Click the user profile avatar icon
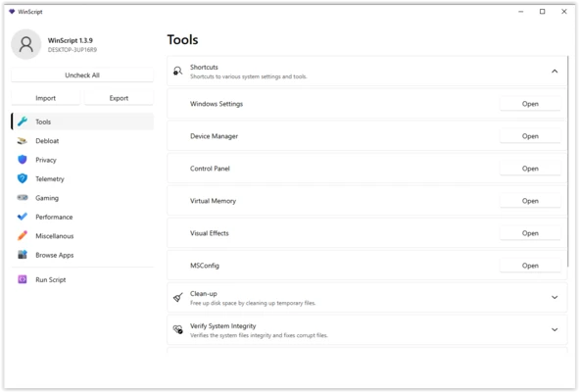The image size is (579, 392). pyautogui.click(x=25, y=45)
